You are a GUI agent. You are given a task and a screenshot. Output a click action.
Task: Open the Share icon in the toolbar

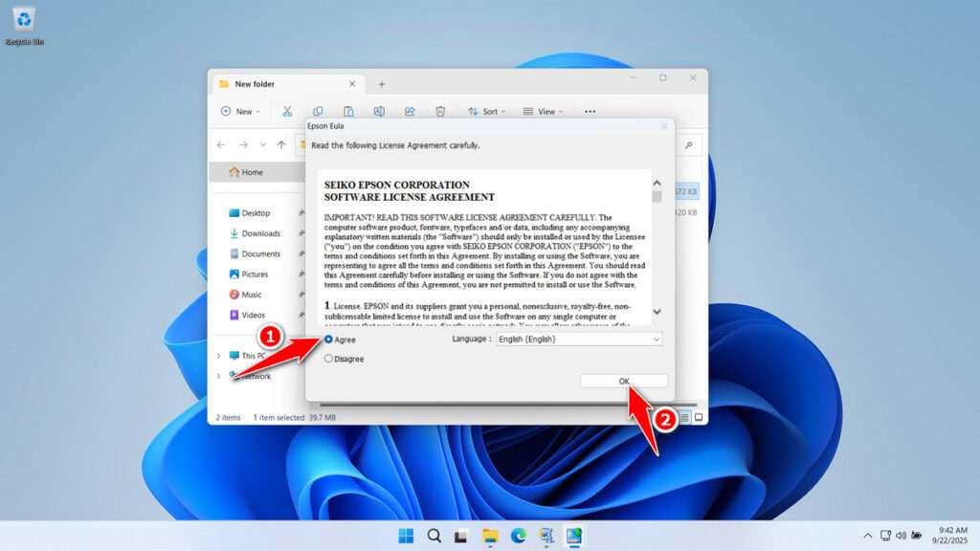tap(409, 111)
